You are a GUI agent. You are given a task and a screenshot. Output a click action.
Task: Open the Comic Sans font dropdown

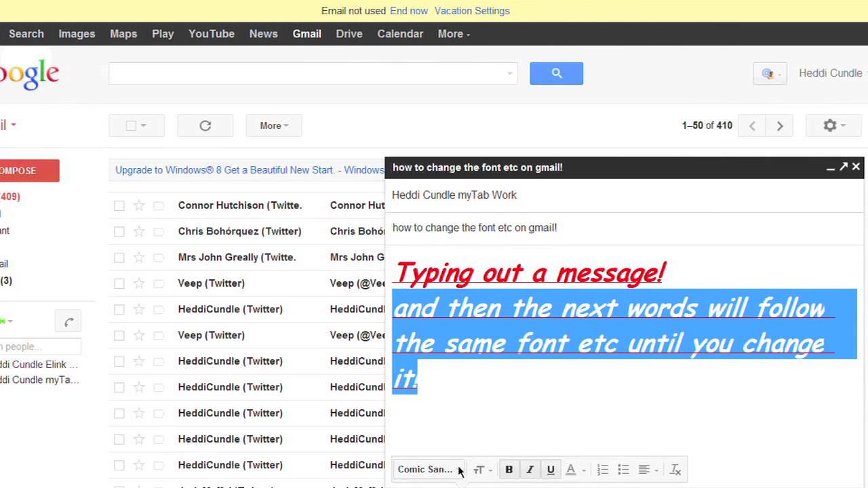click(430, 469)
